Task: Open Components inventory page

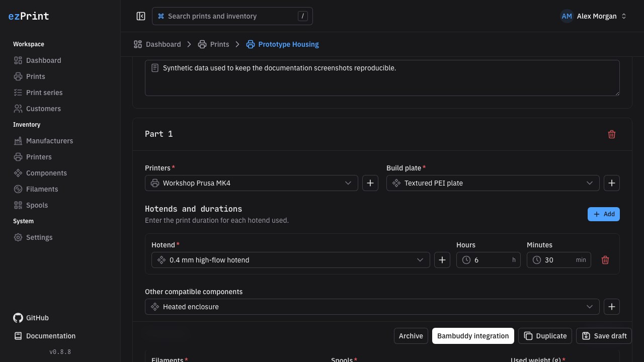Action: [x=60, y=173]
